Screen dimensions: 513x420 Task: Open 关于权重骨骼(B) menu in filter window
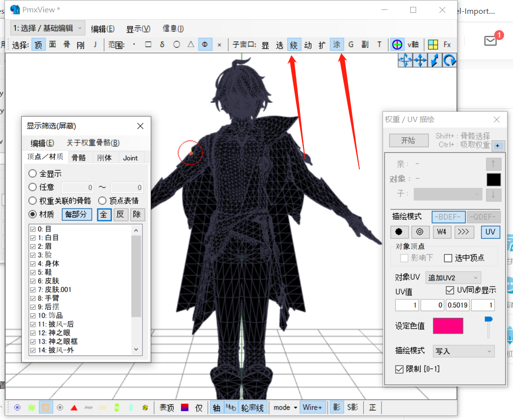click(x=93, y=143)
